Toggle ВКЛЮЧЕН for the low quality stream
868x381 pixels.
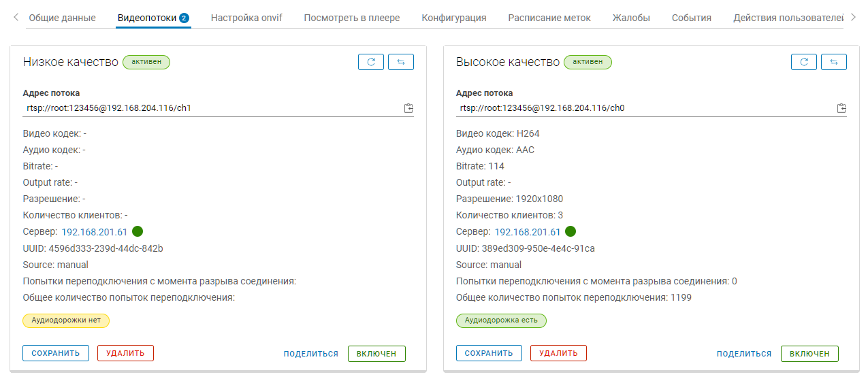(376, 354)
